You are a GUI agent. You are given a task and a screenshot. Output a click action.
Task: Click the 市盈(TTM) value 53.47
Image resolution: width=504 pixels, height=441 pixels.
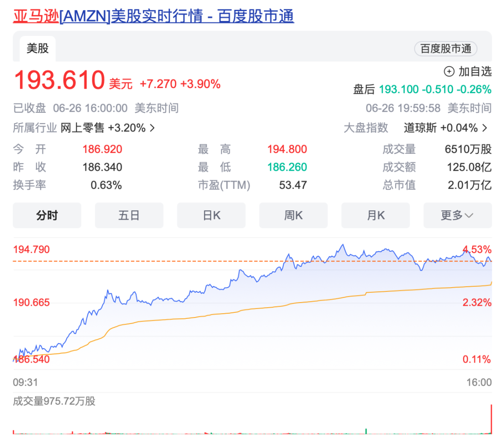click(293, 185)
